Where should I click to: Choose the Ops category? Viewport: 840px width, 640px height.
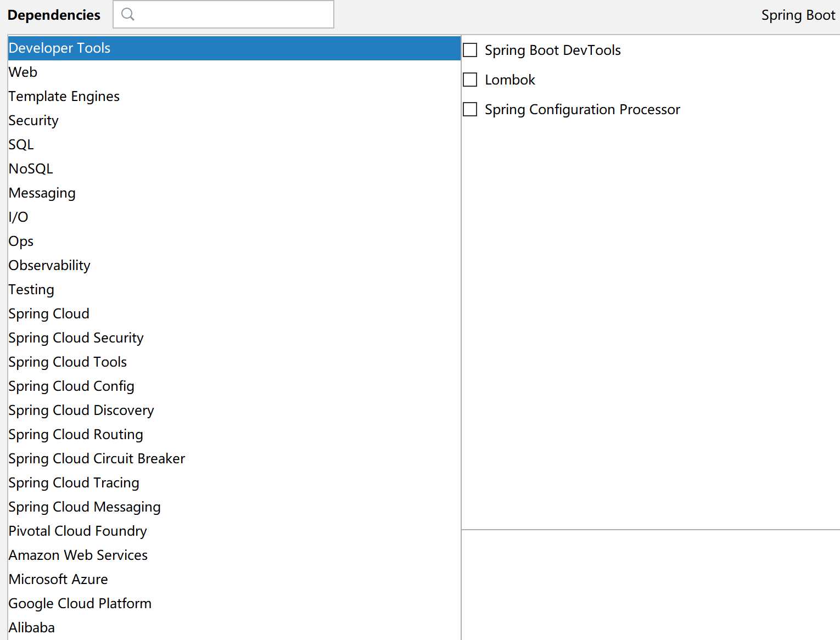point(234,242)
